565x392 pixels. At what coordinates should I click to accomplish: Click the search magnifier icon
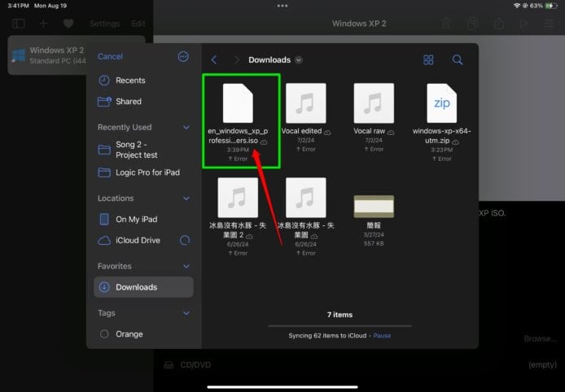(x=458, y=59)
